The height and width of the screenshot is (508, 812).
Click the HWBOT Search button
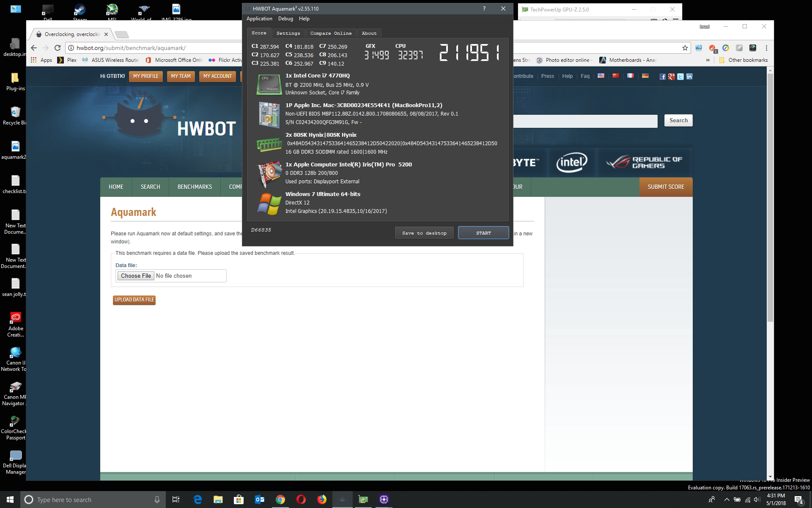pyautogui.click(x=678, y=120)
